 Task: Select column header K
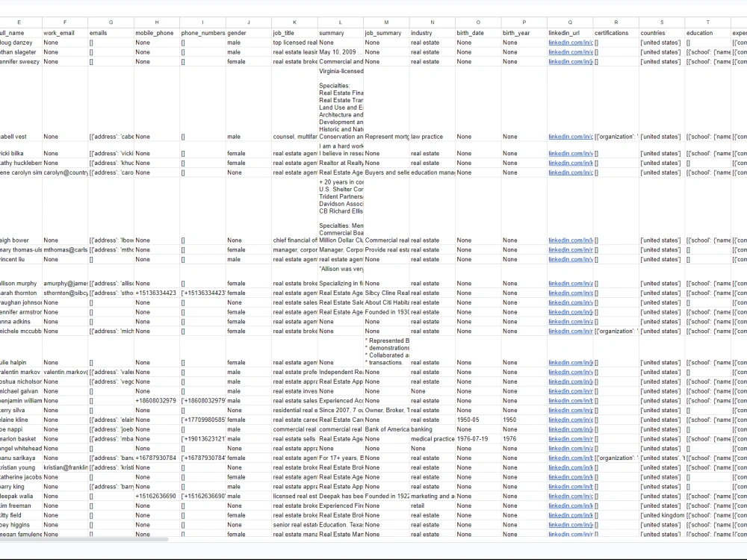click(294, 22)
